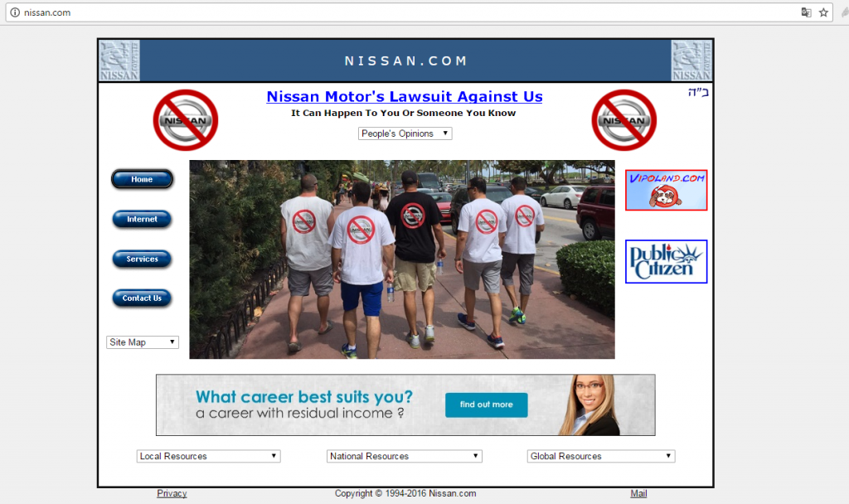Expand the National Resources dropdown
The image size is (849, 504).
tap(405, 457)
